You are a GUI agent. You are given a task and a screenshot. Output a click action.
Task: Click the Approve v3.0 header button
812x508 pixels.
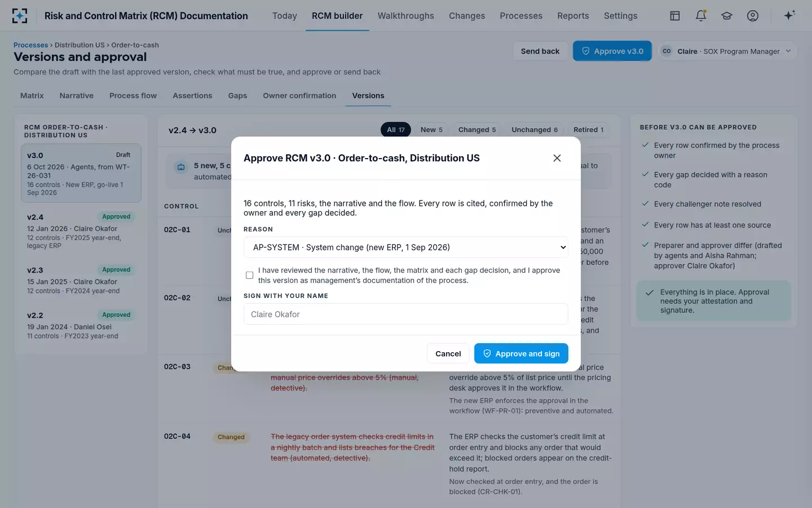[x=612, y=51]
